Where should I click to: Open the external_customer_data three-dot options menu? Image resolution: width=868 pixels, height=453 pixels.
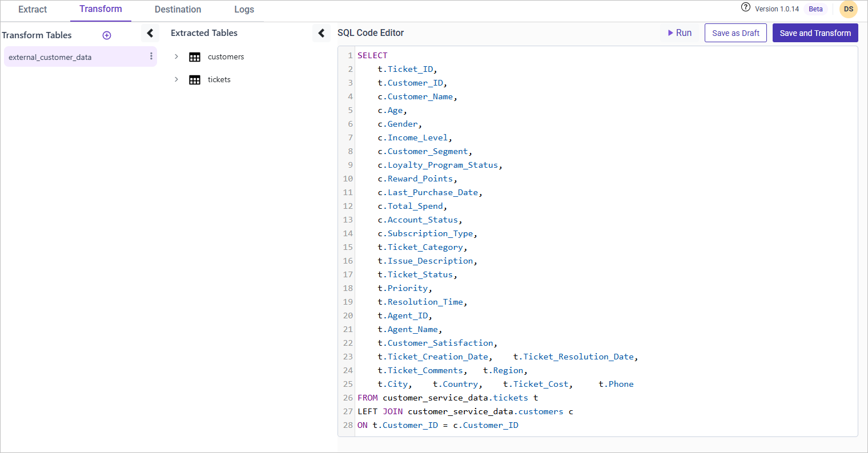[x=151, y=56]
